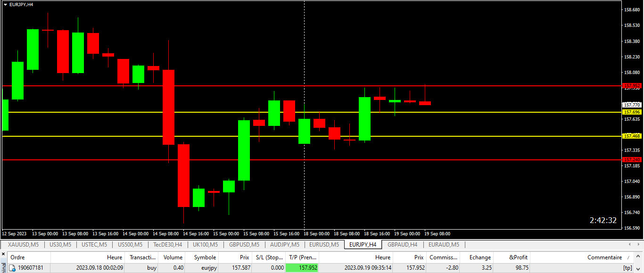Sort by the &Profit column header
Viewport: 644px width, 273px height.
[512, 257]
